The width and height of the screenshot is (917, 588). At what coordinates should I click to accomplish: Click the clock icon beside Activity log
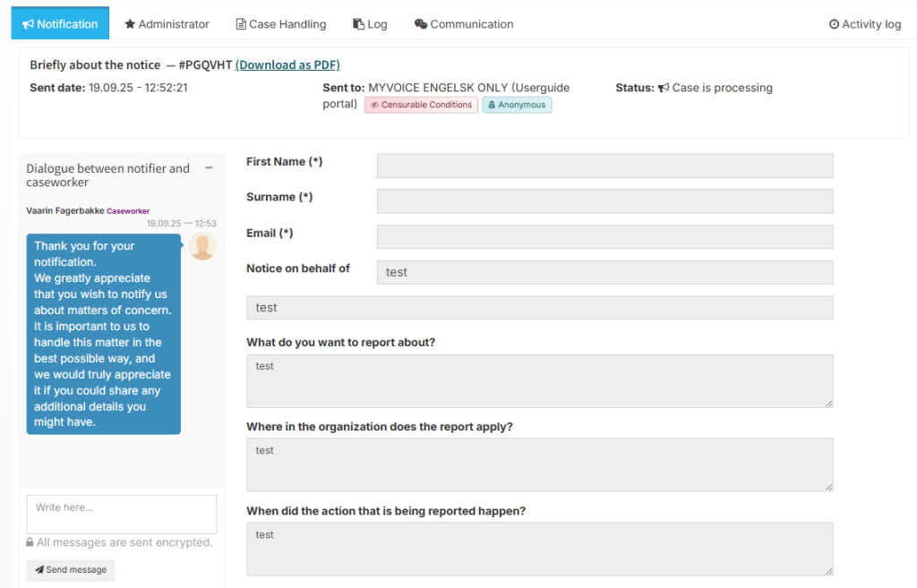(x=835, y=24)
